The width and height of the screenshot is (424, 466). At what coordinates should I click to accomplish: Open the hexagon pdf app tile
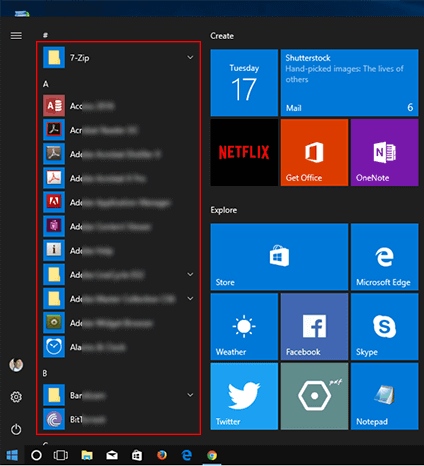point(314,396)
